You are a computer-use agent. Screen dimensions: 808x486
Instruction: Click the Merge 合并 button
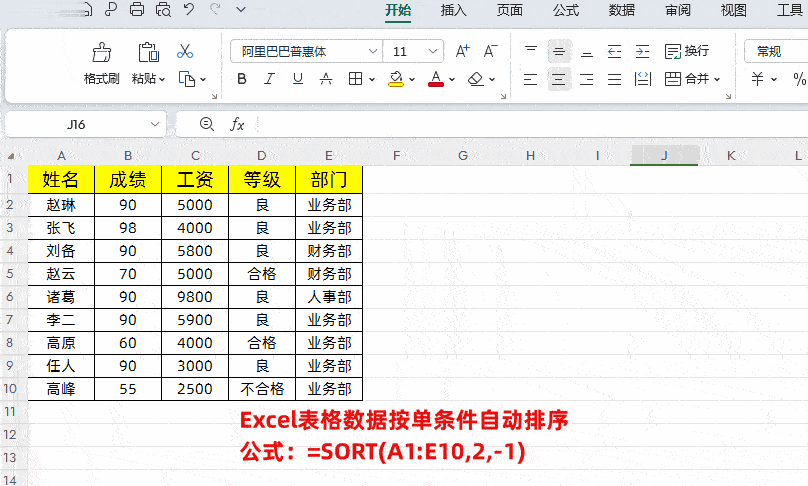click(687, 79)
